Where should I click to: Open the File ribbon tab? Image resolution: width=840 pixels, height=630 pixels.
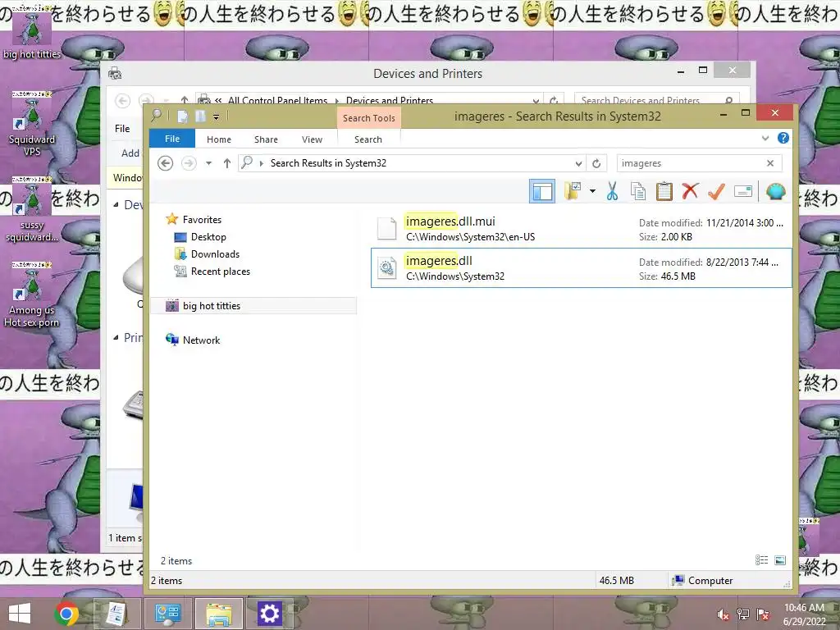[x=172, y=139]
